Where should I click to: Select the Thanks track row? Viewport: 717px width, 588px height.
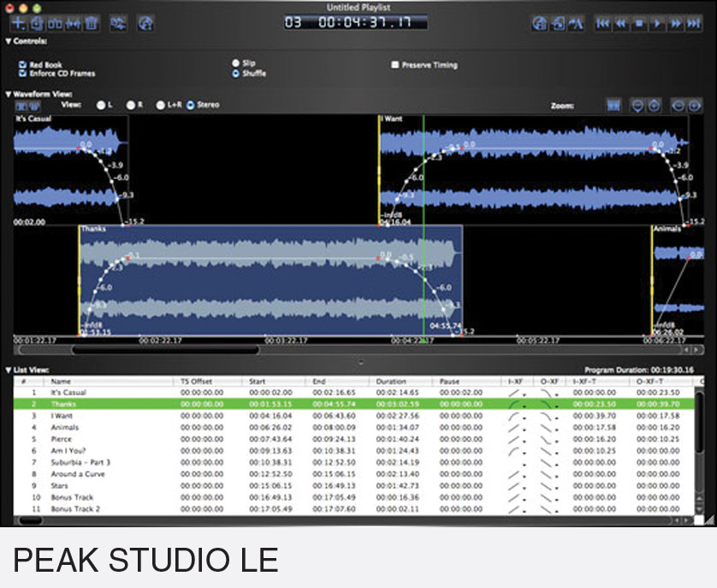pyautogui.click(x=354, y=404)
